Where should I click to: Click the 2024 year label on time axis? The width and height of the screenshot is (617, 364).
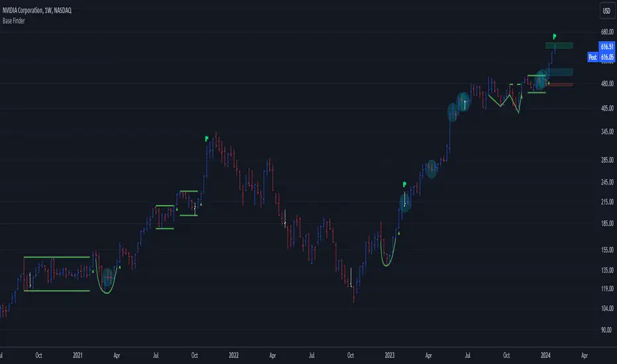pos(546,355)
